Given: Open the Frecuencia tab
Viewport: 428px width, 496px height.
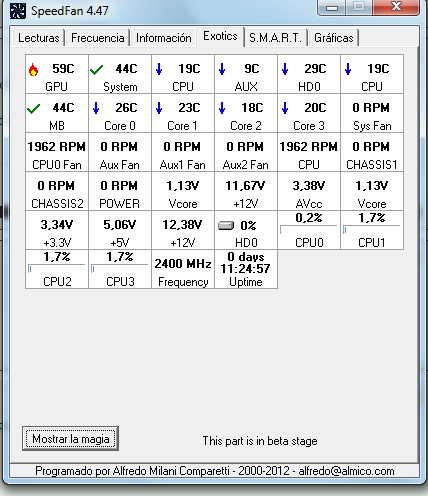Looking at the screenshot, I should (98, 38).
